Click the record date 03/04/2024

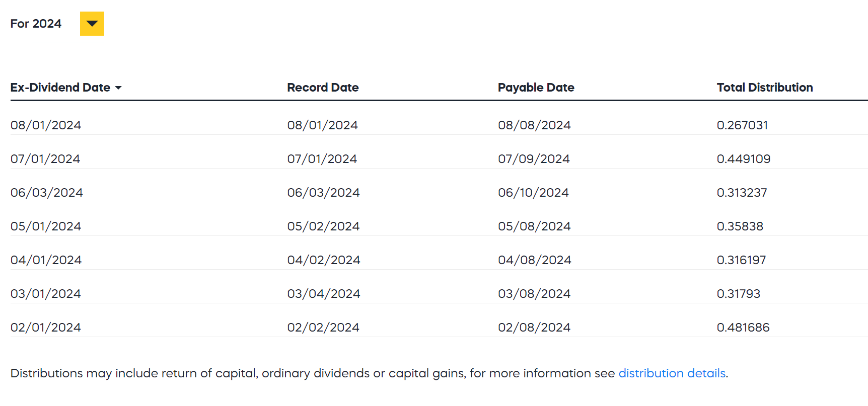point(324,294)
